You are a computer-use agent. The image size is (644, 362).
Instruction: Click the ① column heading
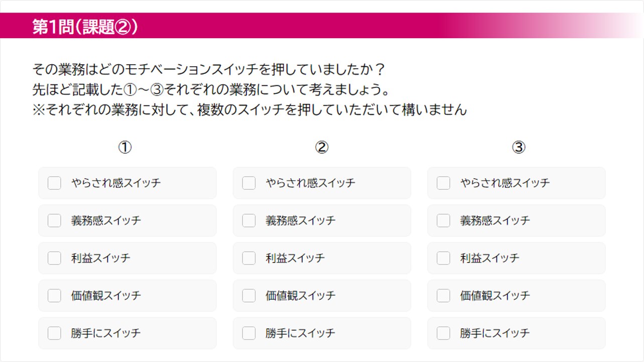[x=125, y=147]
